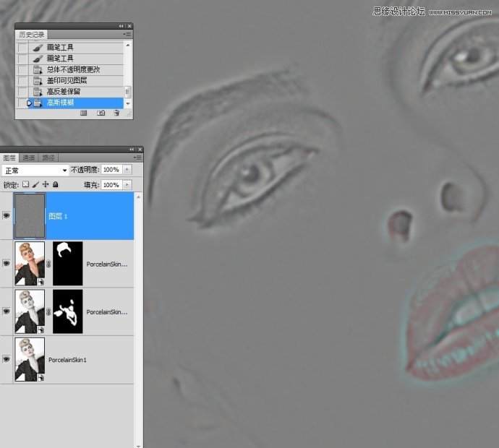Expand the 填充 fill slider arrow
Viewport: 499px width, 448px height.
pos(128,185)
